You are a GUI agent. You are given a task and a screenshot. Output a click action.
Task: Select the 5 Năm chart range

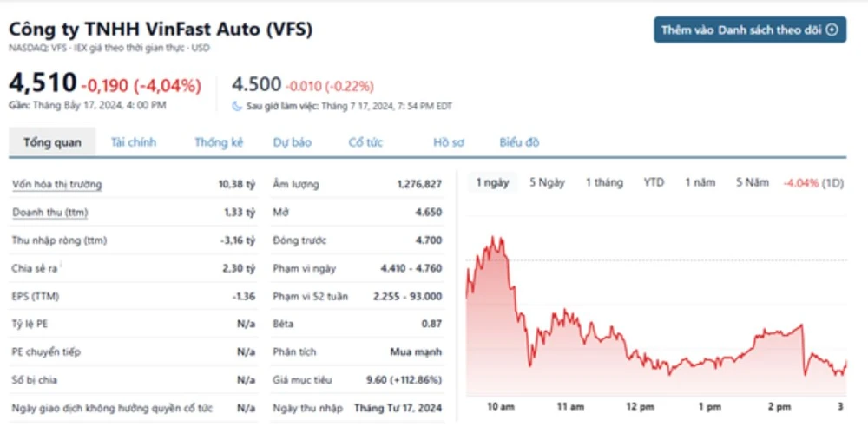click(x=752, y=182)
